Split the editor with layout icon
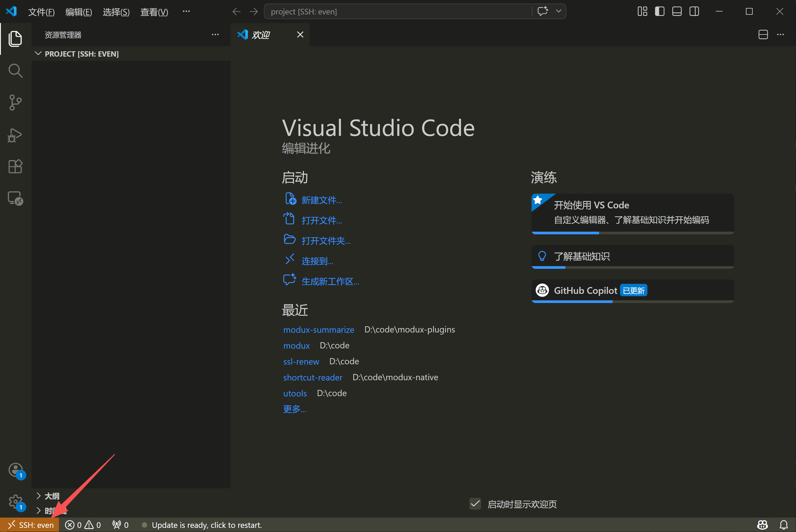 pyautogui.click(x=763, y=34)
